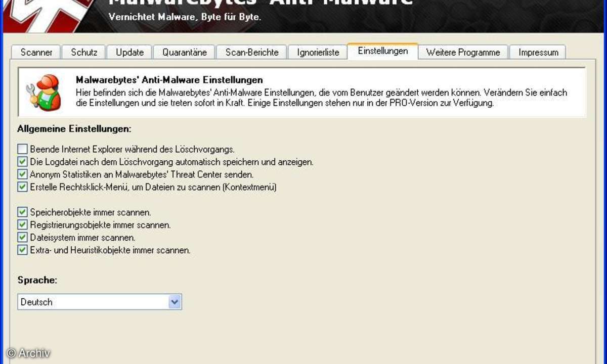Switch to the Schutz tab
This screenshot has height=364, width=607.
tap(84, 52)
